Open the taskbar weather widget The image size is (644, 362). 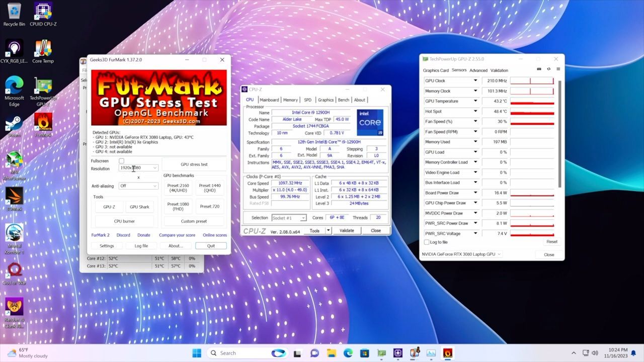(28, 353)
